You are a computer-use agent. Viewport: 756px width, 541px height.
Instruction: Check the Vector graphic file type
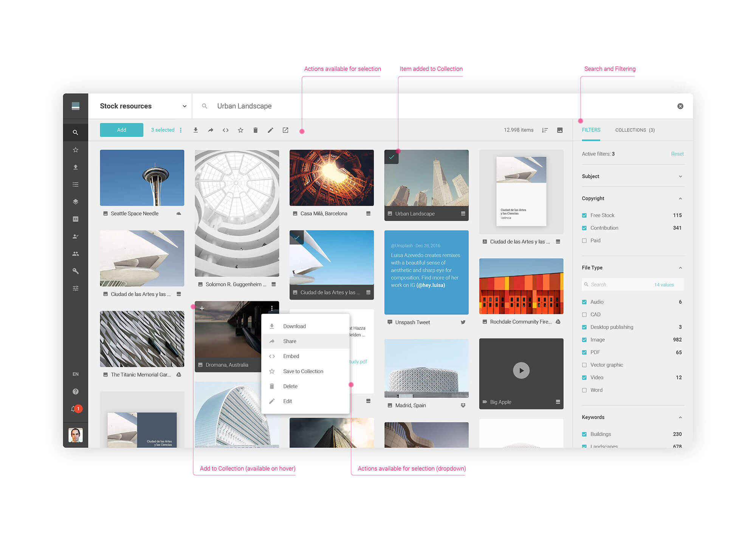(584, 365)
